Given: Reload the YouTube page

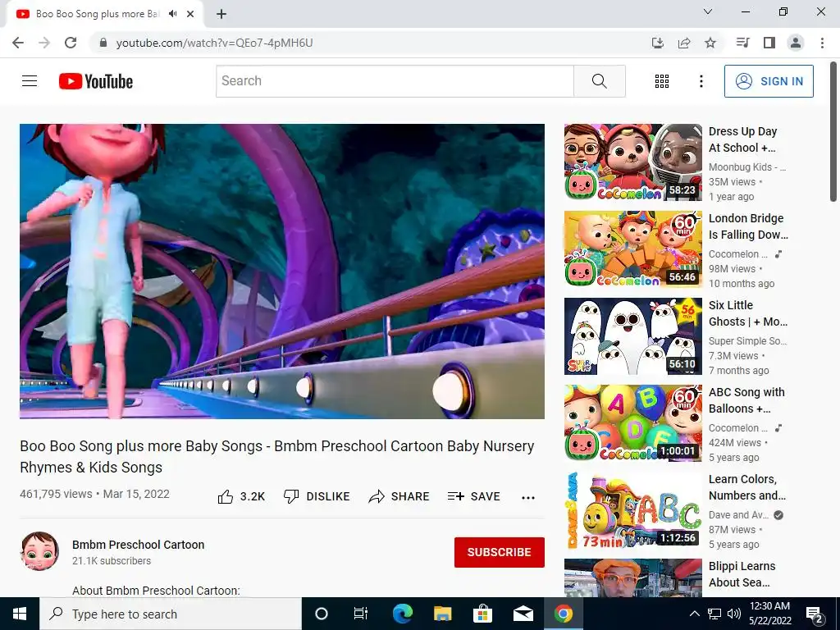Looking at the screenshot, I should [71, 43].
